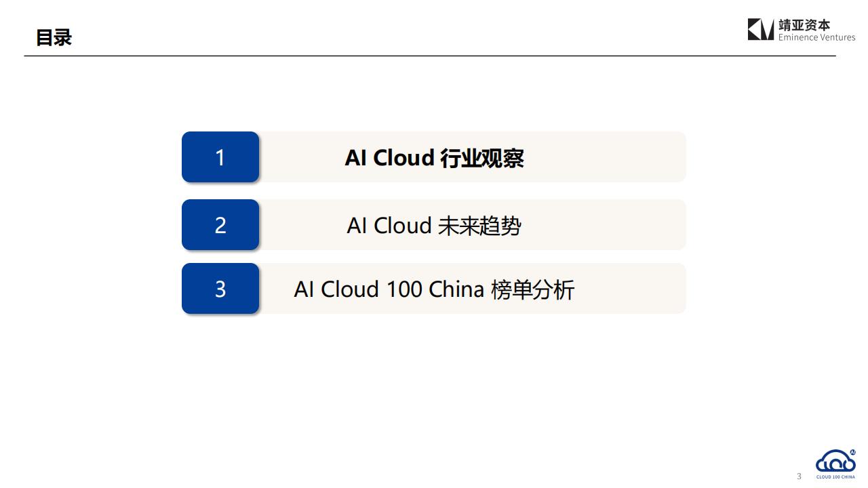This screenshot has width=868, height=488.
Task: Click "AI Cloud" in third entry
Action: [336, 289]
